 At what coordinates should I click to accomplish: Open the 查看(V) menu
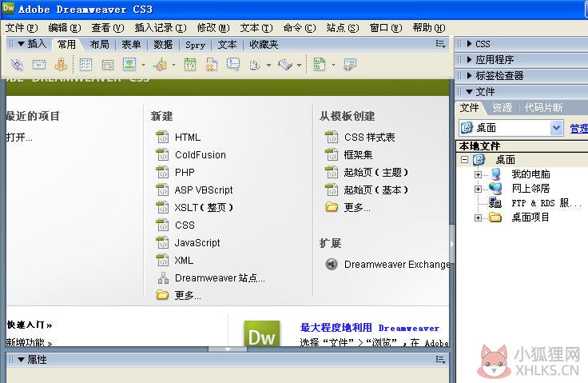108,28
